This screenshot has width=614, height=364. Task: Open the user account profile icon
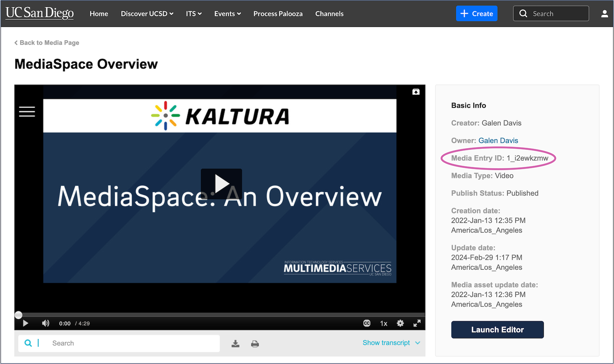(604, 14)
